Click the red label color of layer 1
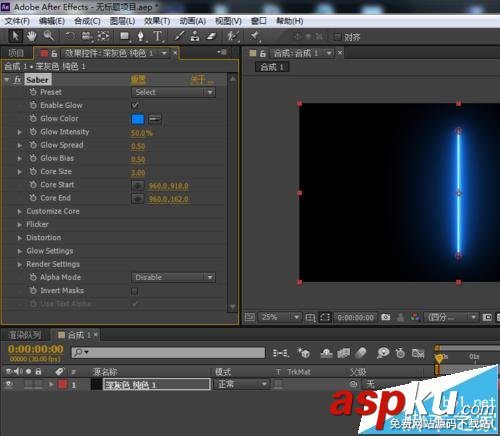 [x=62, y=384]
